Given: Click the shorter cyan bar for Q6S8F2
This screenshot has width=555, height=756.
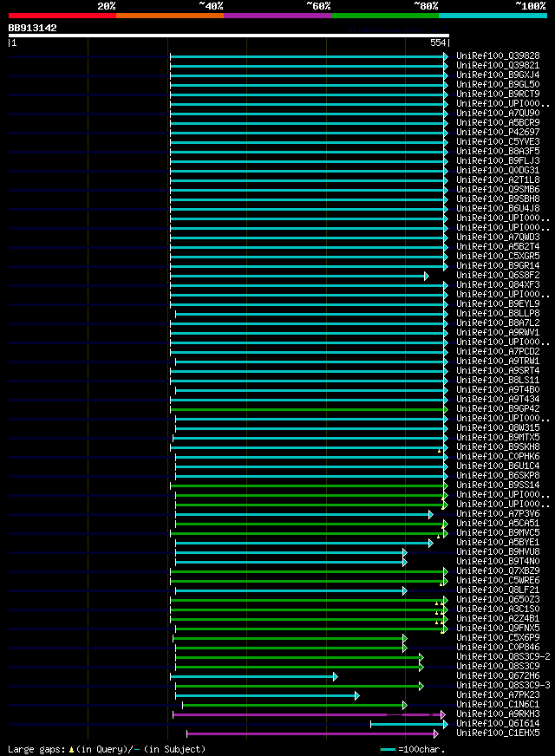Looking at the screenshot, I should click(x=299, y=276).
